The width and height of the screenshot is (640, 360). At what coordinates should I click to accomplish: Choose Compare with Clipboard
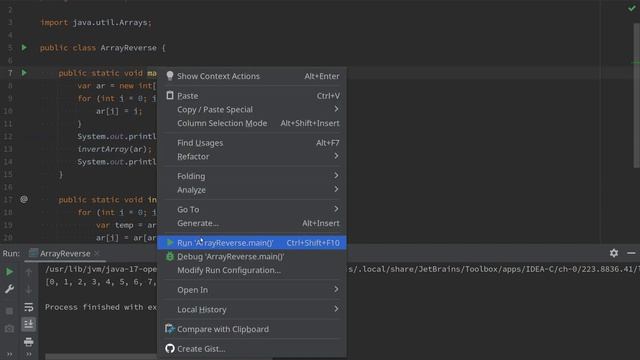252,329
